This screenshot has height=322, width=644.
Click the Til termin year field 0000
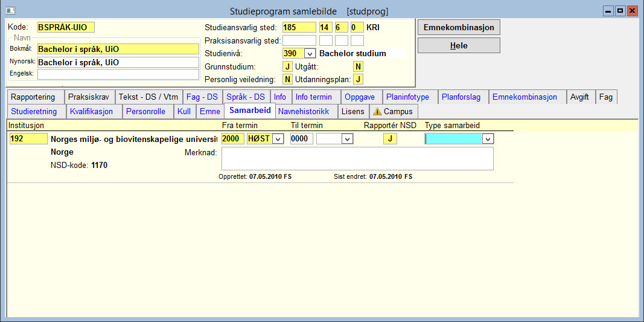coord(301,139)
